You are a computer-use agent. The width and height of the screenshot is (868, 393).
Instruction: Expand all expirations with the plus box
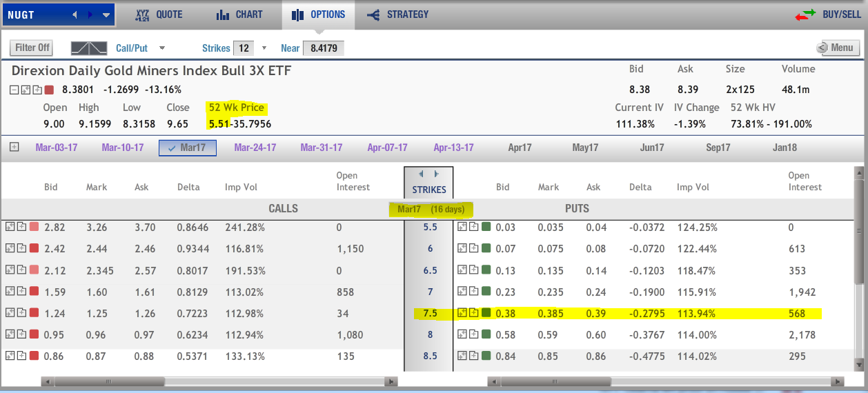click(14, 147)
